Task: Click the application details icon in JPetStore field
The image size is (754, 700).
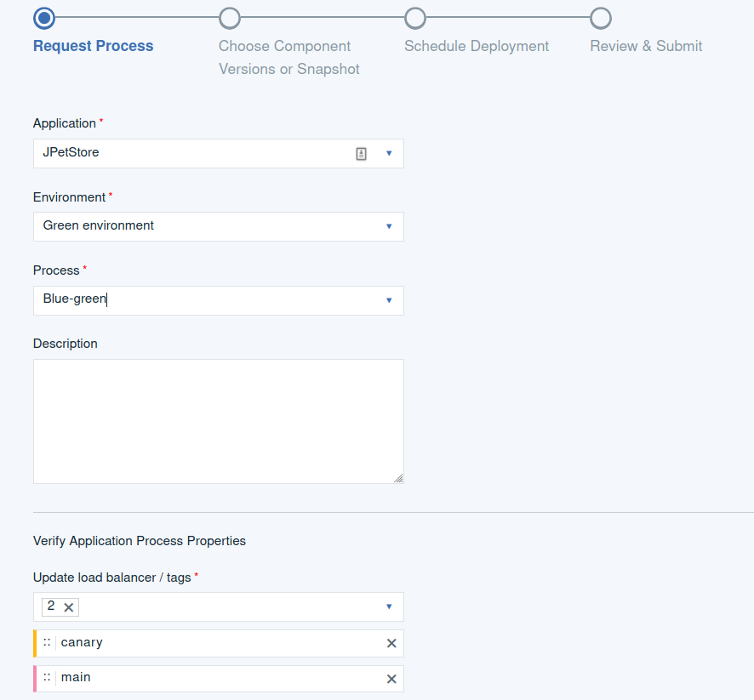Action: pos(360,153)
